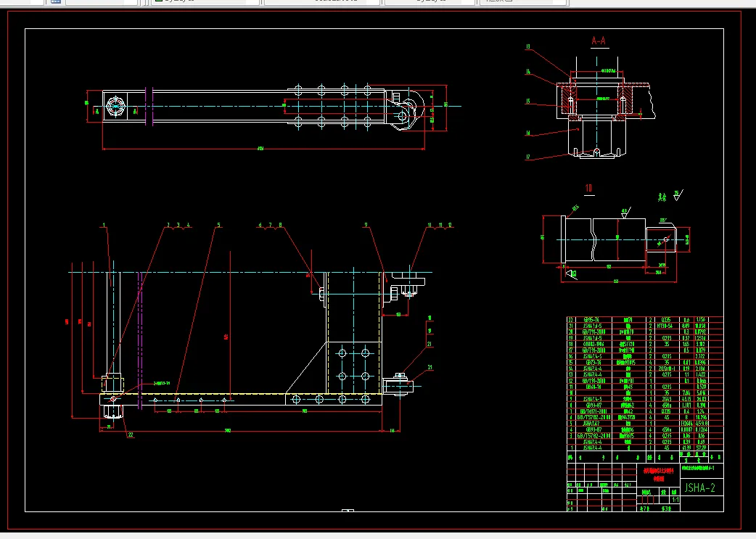Screen dimensions: 756x539
Task: Click balloon number 22 below front view
Action: (x=130, y=435)
